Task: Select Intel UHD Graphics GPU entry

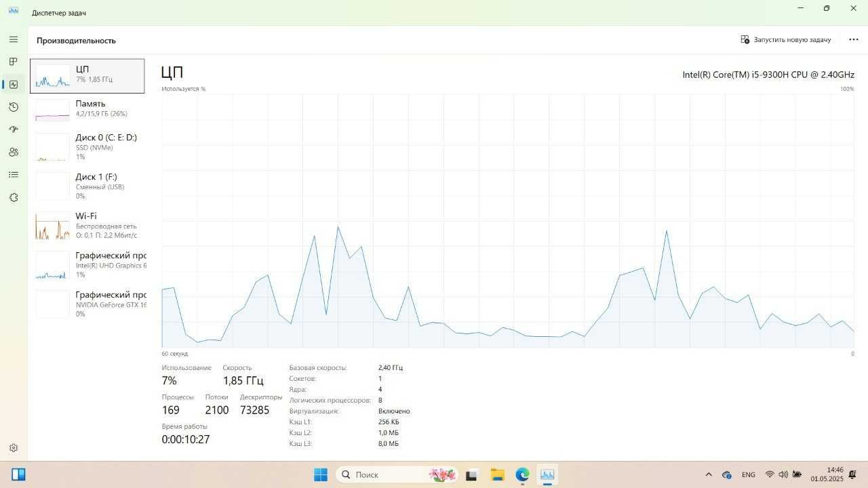Action: 87,264
